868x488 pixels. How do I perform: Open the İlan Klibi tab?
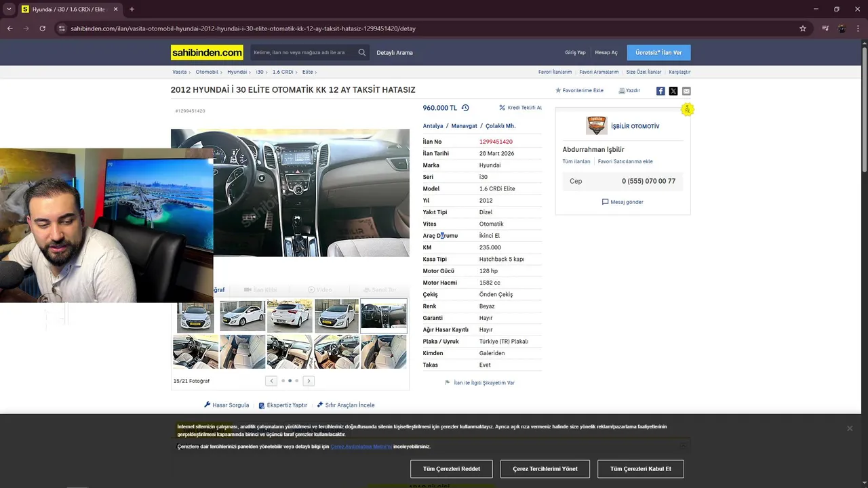tap(260, 289)
